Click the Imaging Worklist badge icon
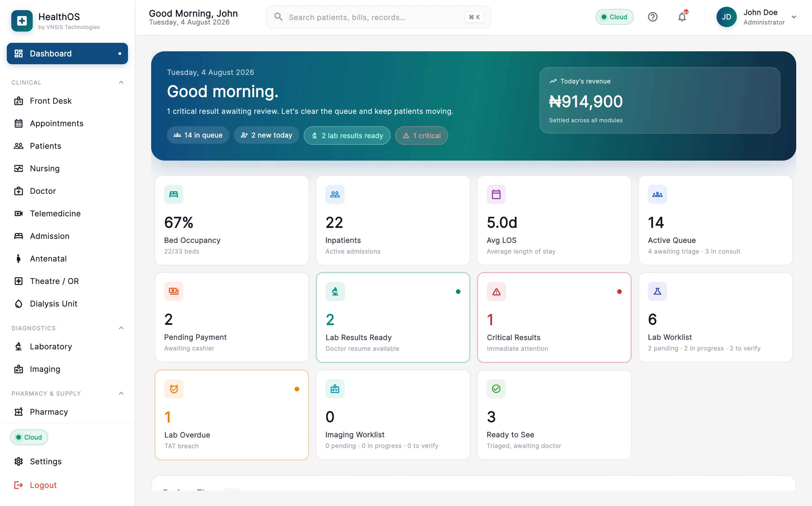This screenshot has height=506, width=812. 335,389
